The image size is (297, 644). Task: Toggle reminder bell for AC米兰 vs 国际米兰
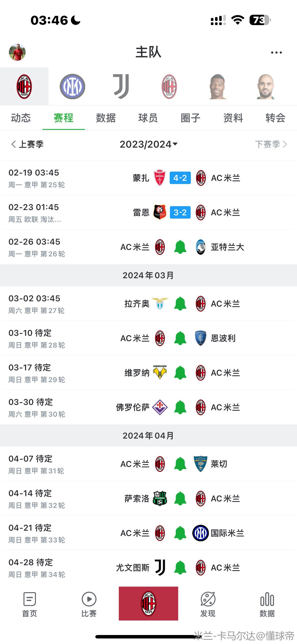pos(180,533)
